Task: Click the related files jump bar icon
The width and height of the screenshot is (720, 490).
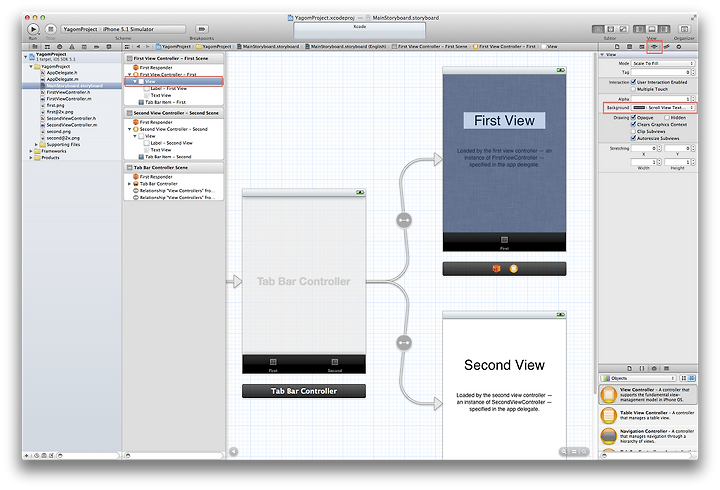Action: [x=127, y=46]
